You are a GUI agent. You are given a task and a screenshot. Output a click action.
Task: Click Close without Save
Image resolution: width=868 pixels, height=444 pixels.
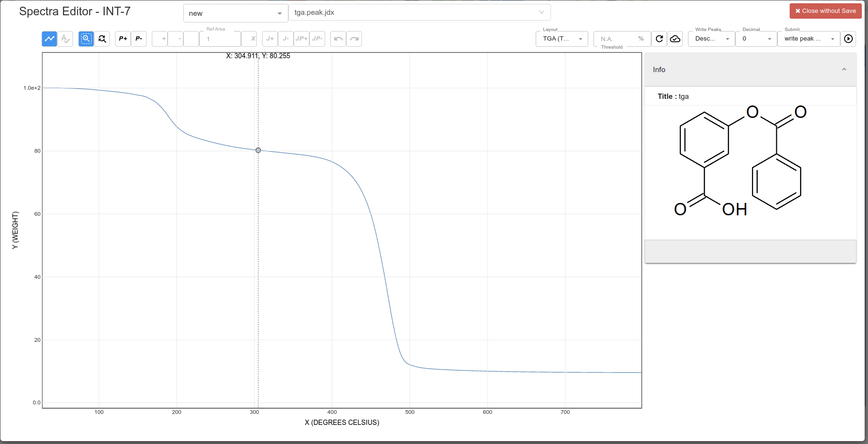click(x=826, y=11)
